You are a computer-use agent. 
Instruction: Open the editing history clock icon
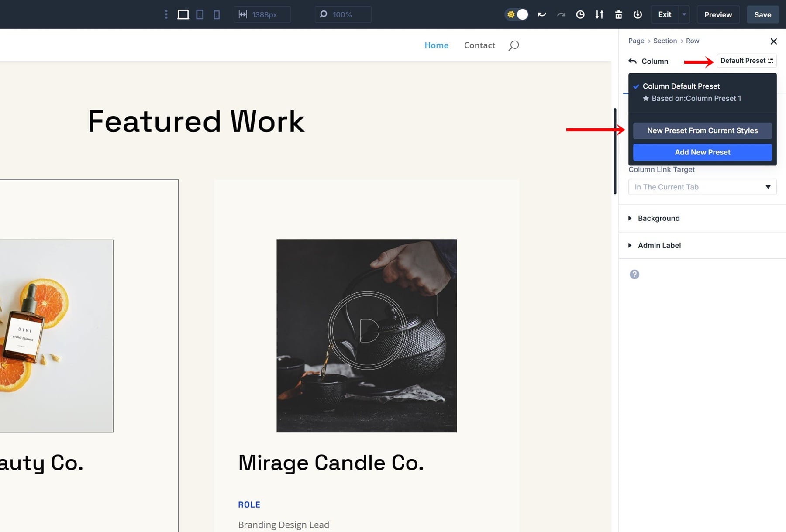[x=580, y=15]
